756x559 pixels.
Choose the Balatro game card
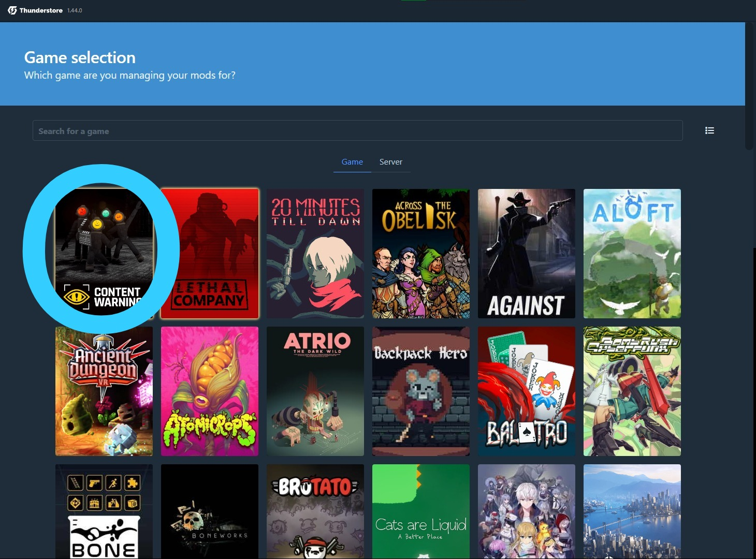[527, 391]
